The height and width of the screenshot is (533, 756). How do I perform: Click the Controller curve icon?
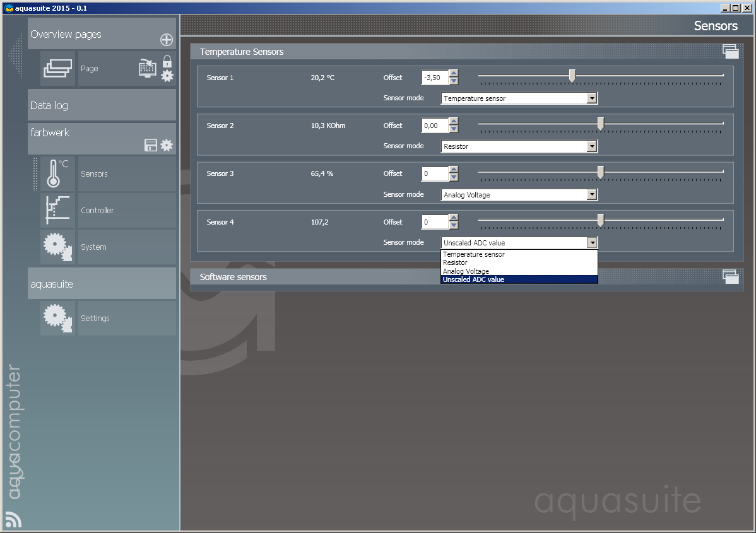click(x=58, y=210)
